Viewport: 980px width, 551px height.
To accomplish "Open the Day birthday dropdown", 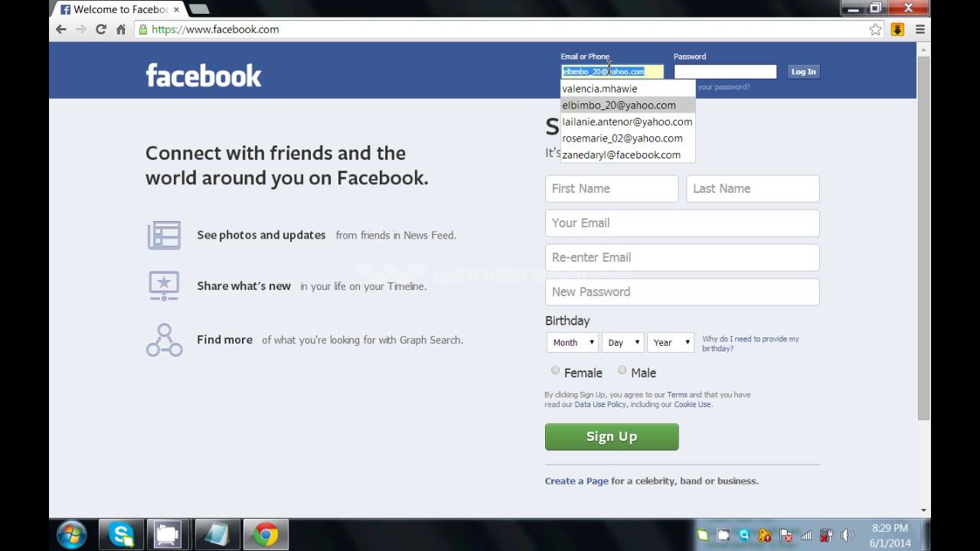I will (622, 342).
